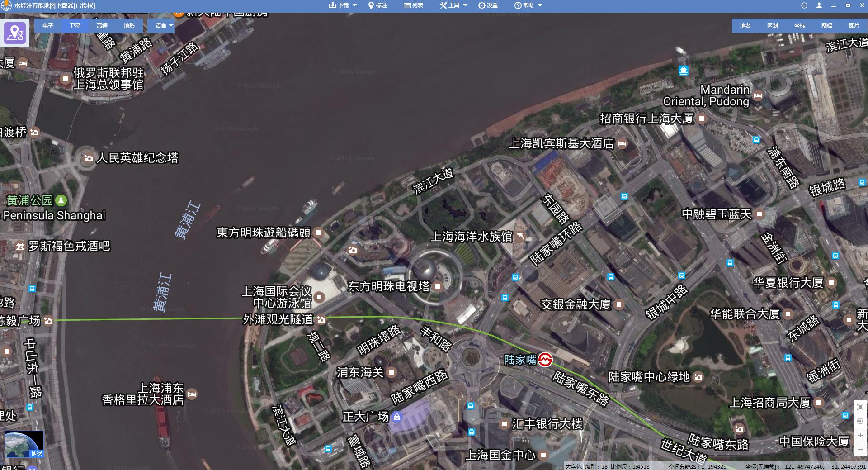Click the 上海国际会议中心游泳馆 marker
This screenshot has height=470, width=868.
319,297
